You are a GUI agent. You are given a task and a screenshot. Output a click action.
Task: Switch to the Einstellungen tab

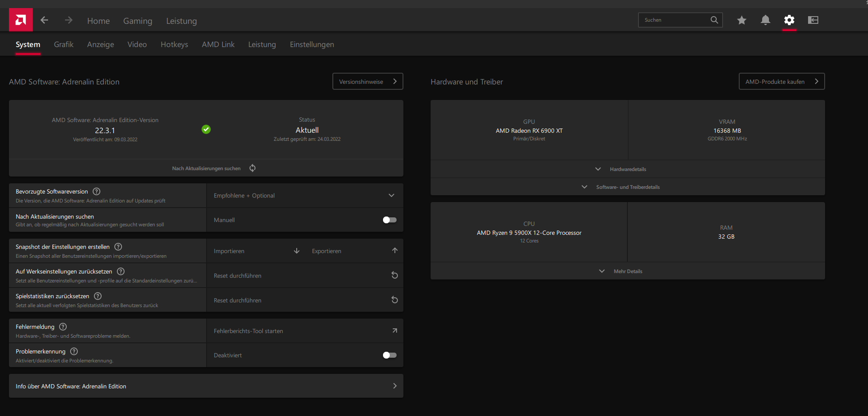pos(312,45)
